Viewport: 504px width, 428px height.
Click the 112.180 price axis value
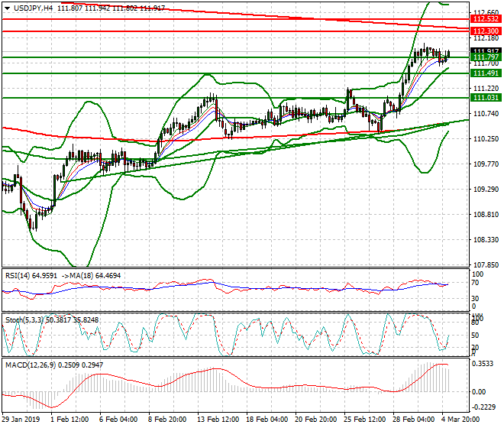point(486,38)
